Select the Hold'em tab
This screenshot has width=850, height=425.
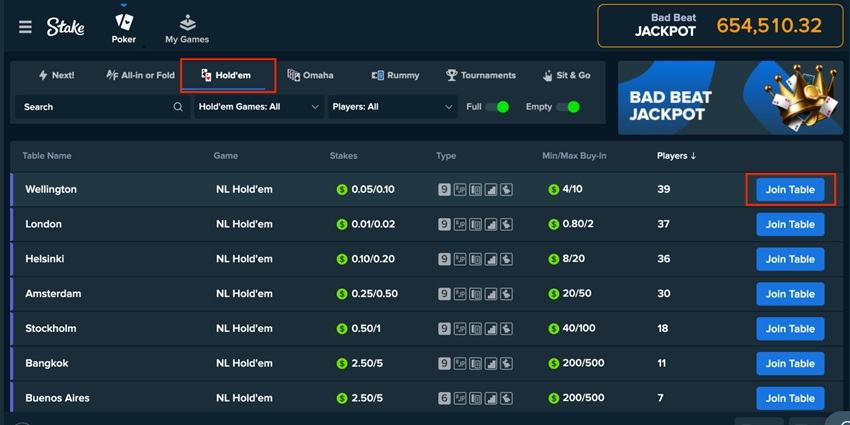tap(226, 75)
